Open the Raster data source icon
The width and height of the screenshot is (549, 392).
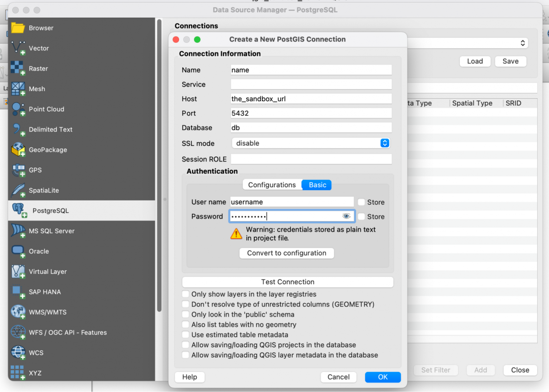coord(18,68)
